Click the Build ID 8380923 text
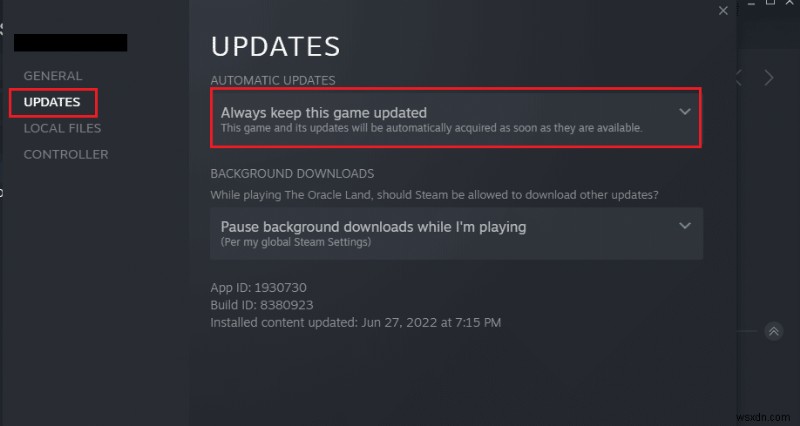This screenshot has width=800, height=426. pos(262,305)
